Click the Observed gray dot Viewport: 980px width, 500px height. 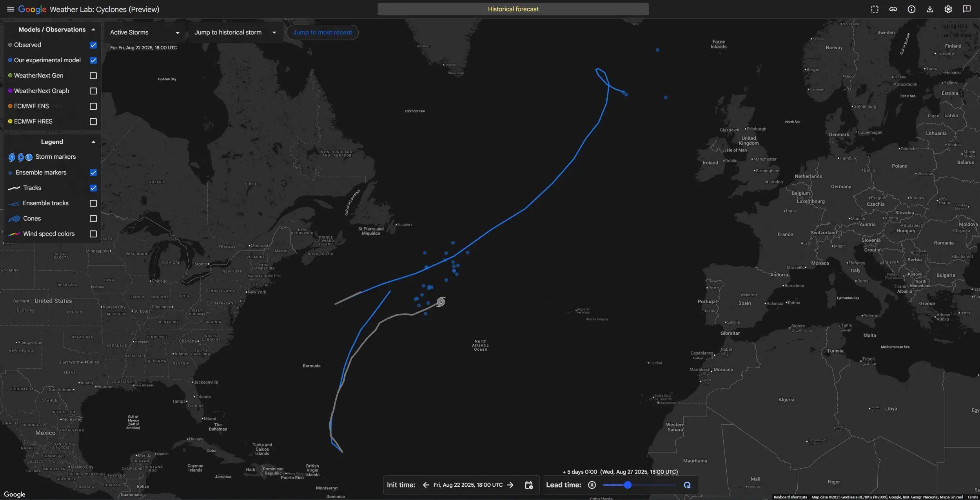coord(10,45)
